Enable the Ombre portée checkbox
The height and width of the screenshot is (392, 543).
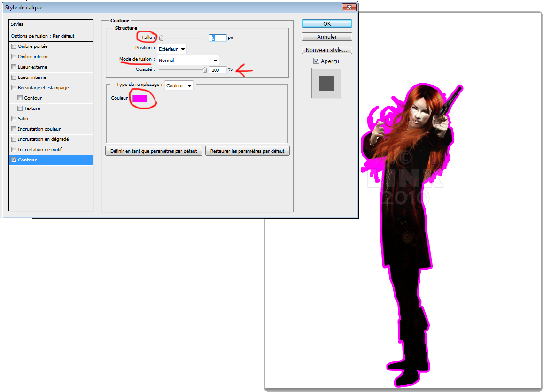click(14, 46)
